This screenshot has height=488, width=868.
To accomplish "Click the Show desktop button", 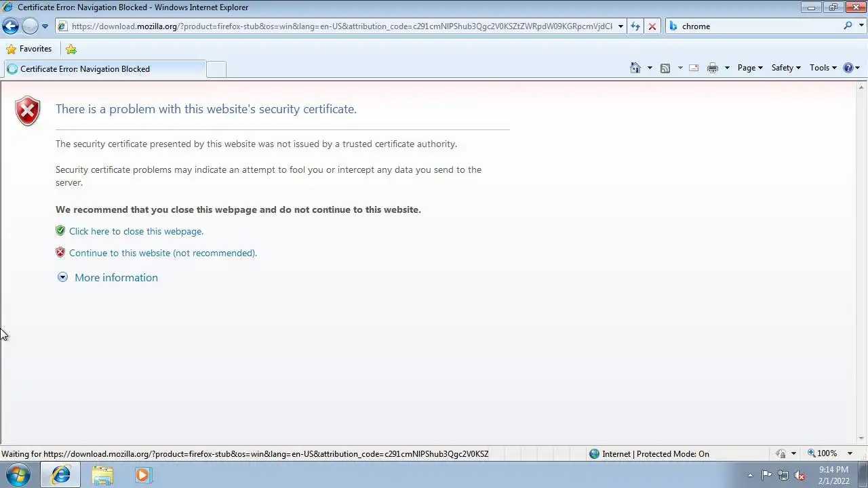I will 863,475.
